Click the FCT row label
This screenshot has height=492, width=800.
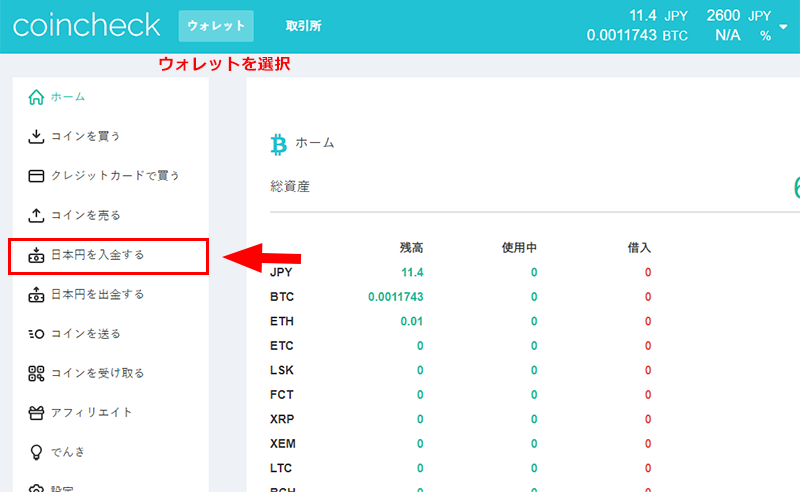[282, 395]
